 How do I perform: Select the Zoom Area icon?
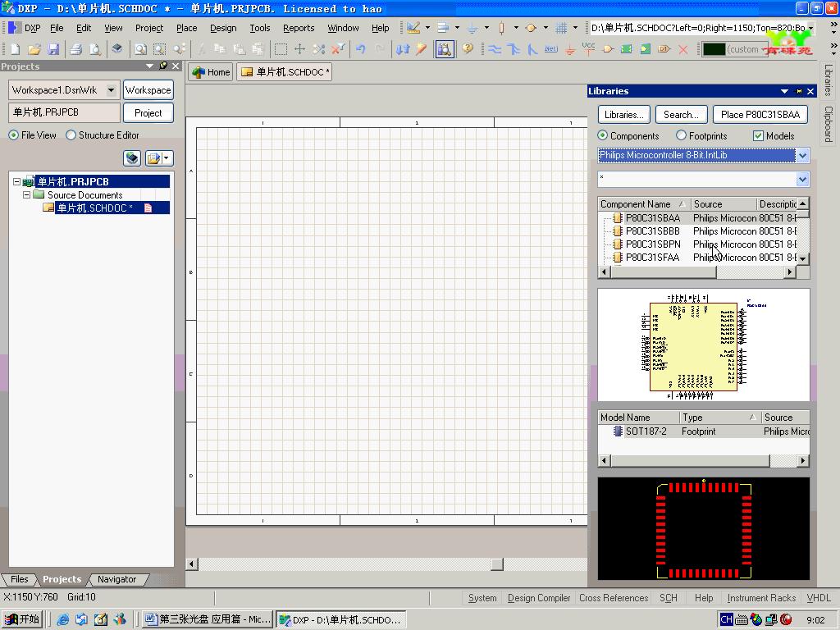click(x=160, y=49)
